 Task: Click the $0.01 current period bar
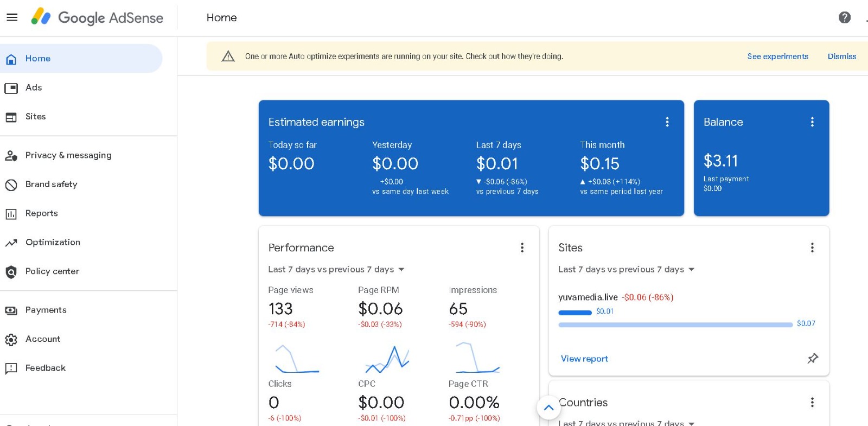575,313
